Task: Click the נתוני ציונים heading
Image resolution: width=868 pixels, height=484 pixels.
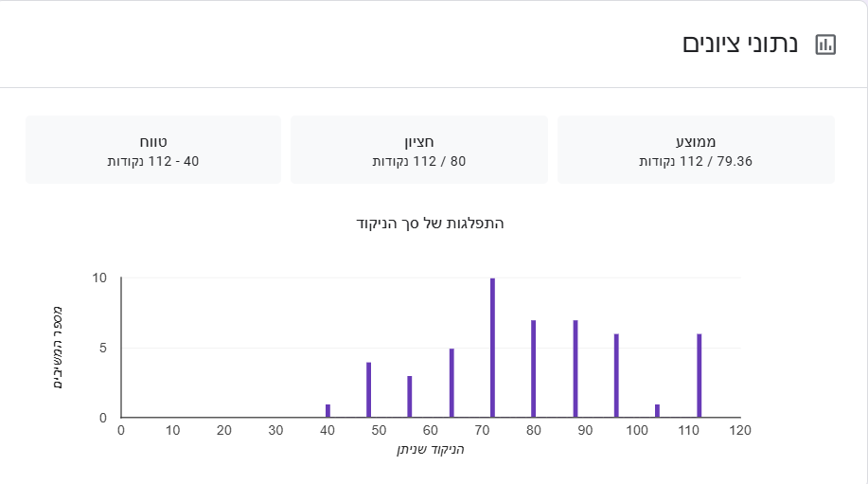Action: coord(740,45)
